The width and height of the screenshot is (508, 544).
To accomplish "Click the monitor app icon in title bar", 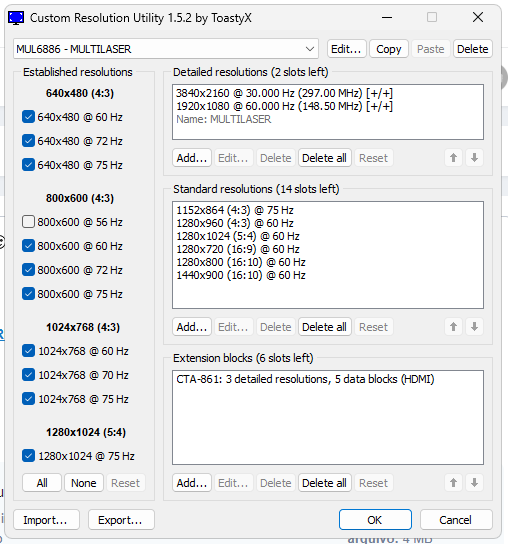I will (16, 17).
